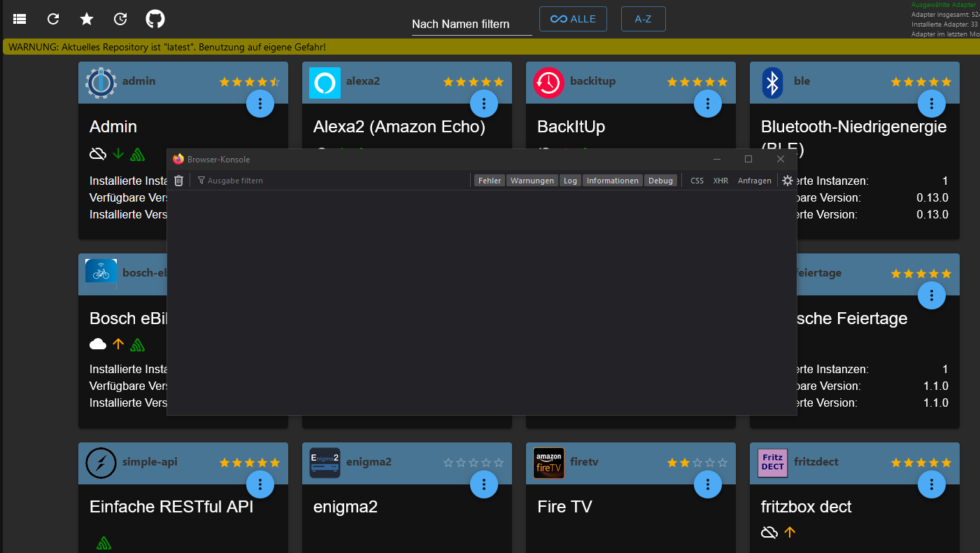Enable CSS messages in Browser-Konsole
The width and height of the screenshot is (980, 553).
697,181
